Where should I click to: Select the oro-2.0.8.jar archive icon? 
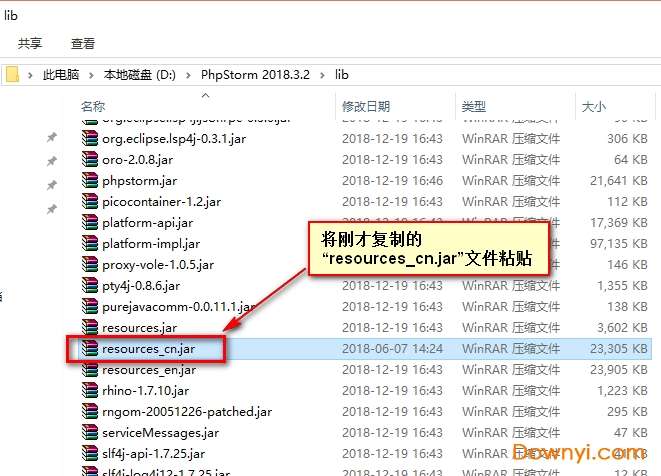90,159
